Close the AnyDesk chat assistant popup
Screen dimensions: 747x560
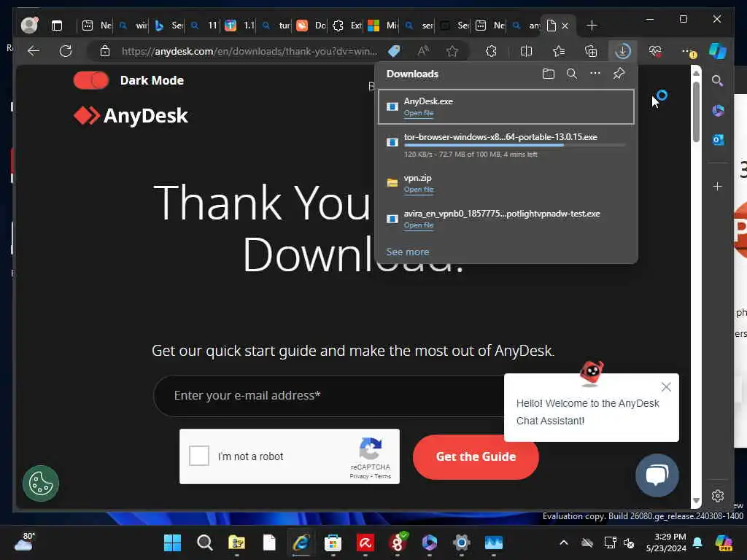[x=666, y=386]
